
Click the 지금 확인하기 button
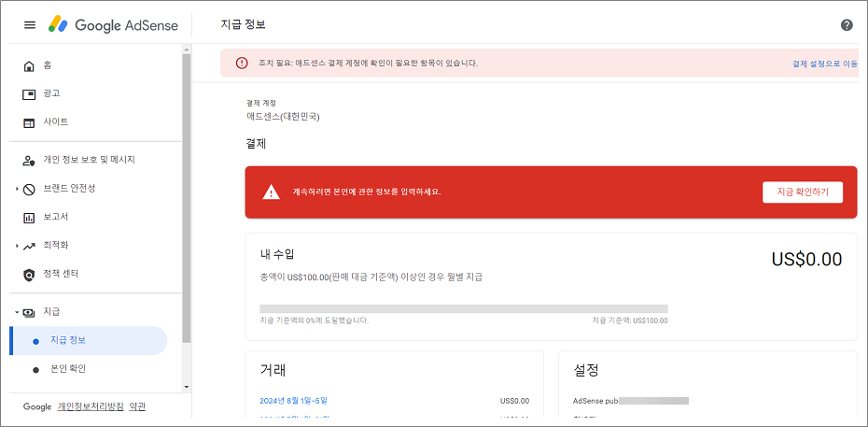803,192
